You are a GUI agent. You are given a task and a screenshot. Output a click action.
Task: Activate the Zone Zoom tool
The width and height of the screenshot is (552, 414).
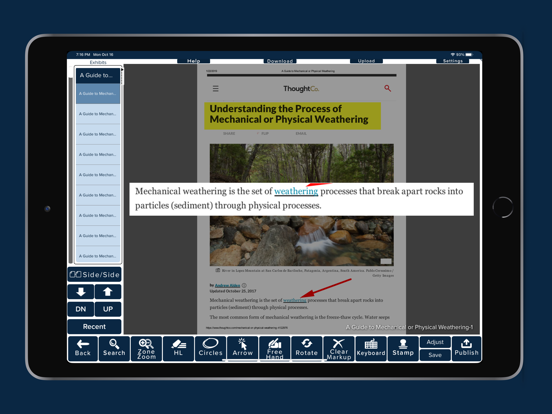[146, 348]
